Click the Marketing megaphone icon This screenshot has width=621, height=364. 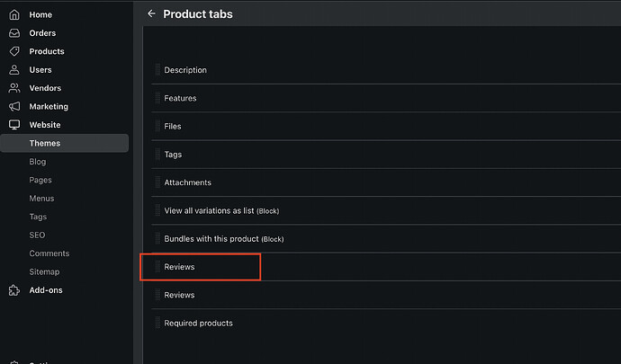coord(13,107)
